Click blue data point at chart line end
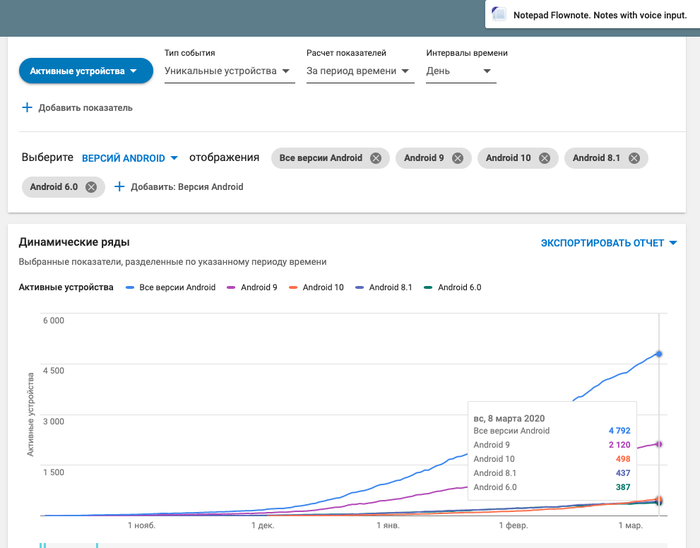The image size is (700, 548). click(658, 354)
